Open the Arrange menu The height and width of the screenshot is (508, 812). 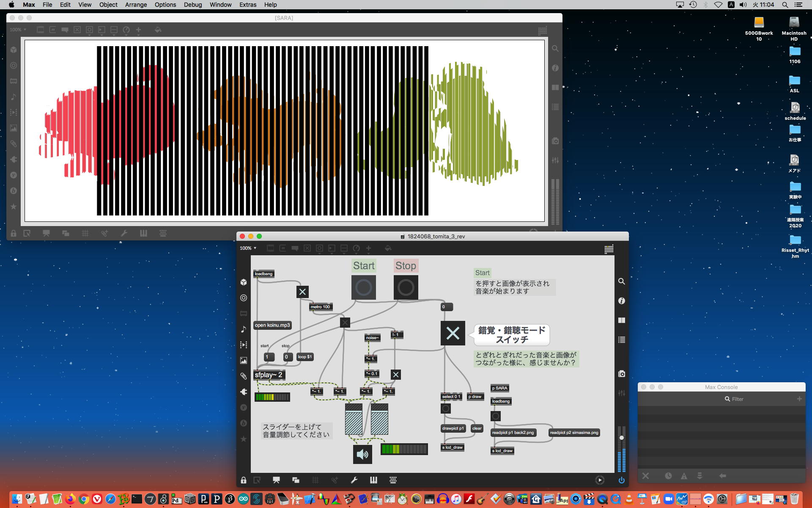(x=136, y=5)
